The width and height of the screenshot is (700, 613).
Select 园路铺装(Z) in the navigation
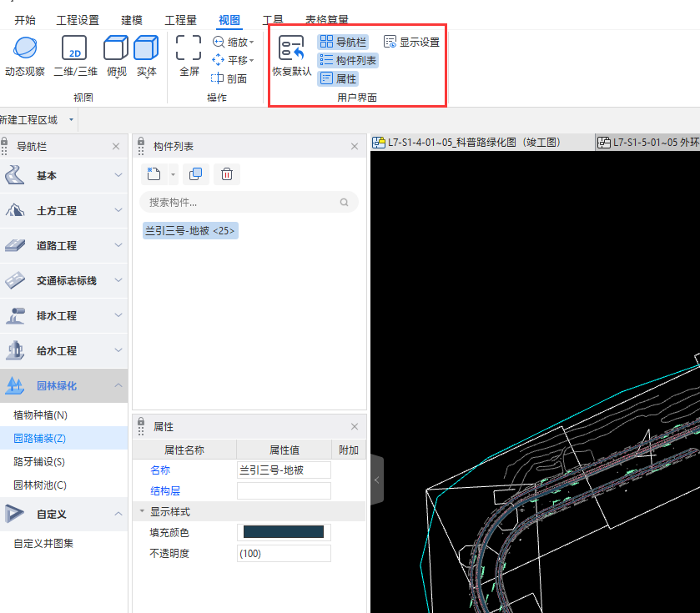pyautogui.click(x=64, y=438)
